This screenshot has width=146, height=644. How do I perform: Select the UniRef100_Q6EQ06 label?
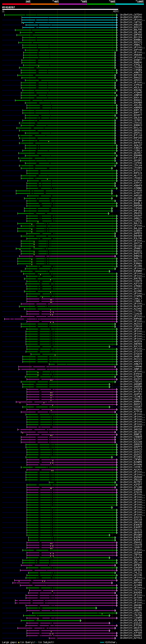[x=131, y=130]
